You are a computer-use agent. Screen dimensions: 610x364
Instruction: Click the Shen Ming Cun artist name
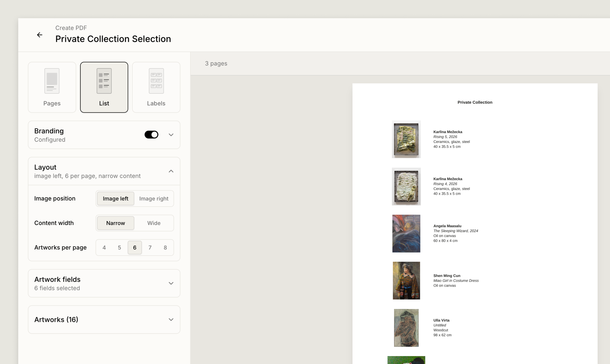[x=447, y=276]
